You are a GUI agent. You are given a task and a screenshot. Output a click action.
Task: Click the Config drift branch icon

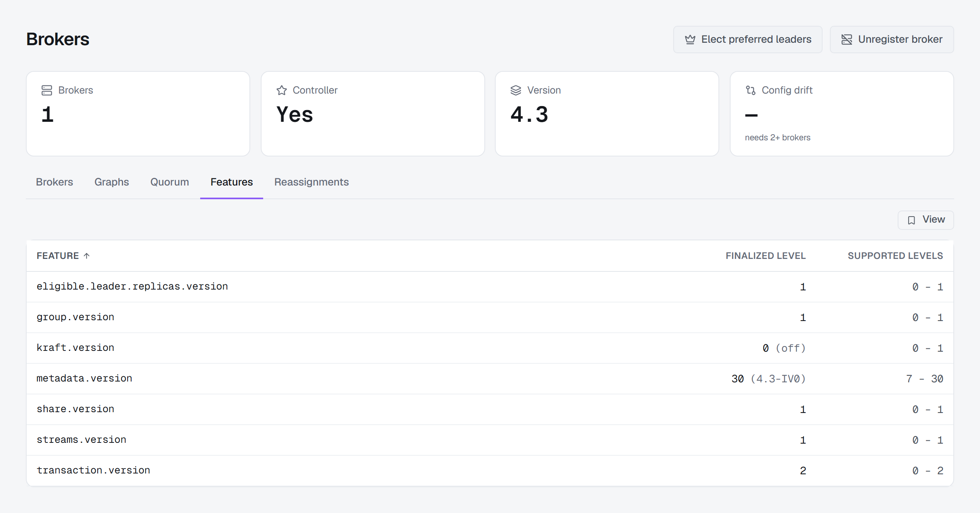pyautogui.click(x=750, y=90)
